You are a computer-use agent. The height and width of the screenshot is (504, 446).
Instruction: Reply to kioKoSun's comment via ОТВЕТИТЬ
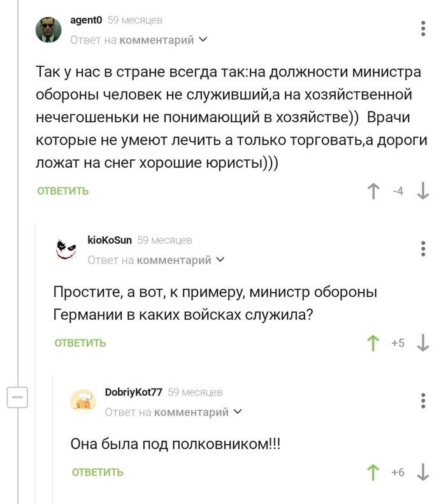[80, 343]
